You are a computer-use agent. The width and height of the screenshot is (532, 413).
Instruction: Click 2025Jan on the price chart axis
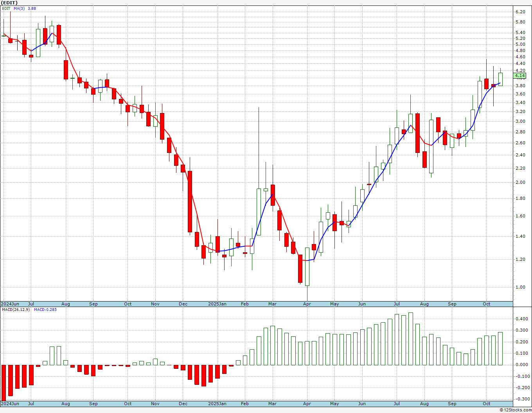(x=217, y=304)
